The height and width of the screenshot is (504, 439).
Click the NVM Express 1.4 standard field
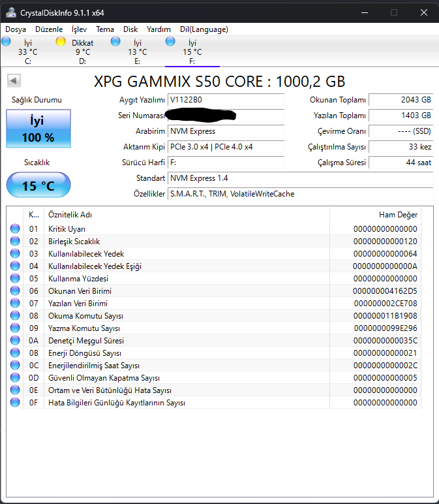coord(301,178)
